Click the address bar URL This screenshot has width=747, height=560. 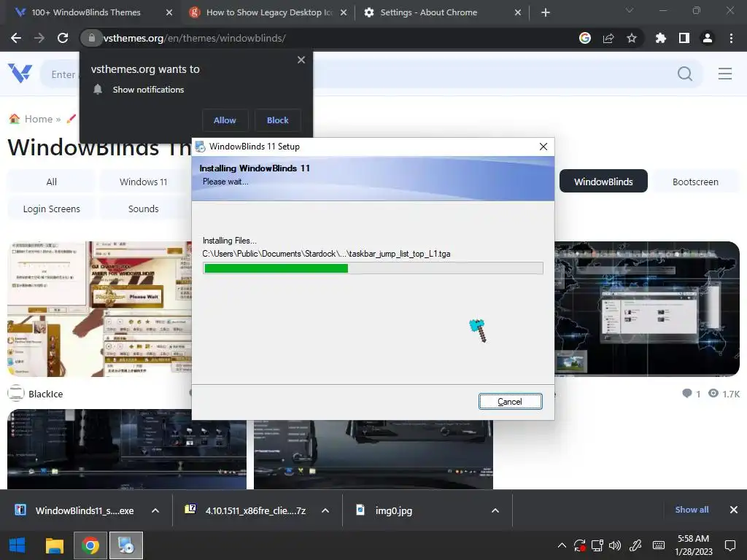pyautogui.click(x=194, y=38)
